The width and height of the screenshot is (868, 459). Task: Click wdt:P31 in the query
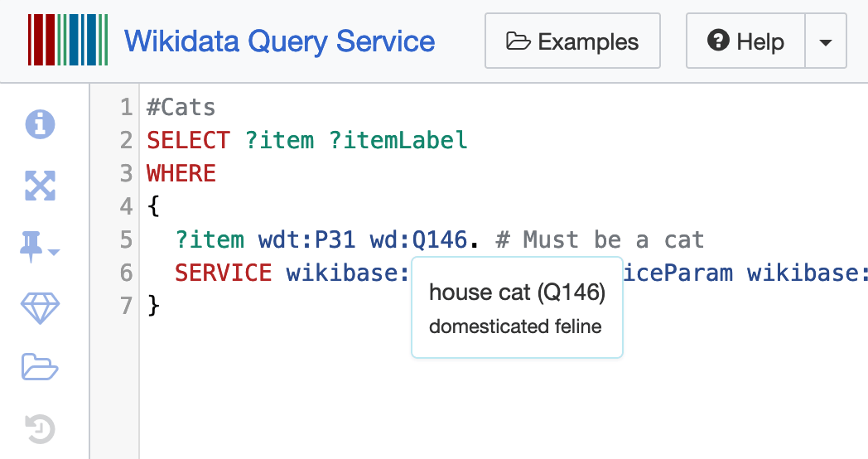(x=306, y=239)
